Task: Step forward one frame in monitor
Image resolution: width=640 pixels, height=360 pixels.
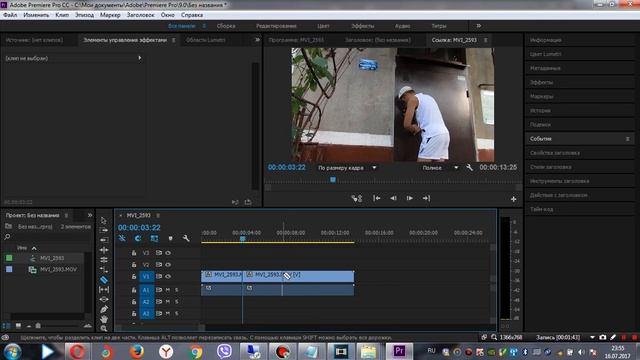Action: tap(409, 198)
